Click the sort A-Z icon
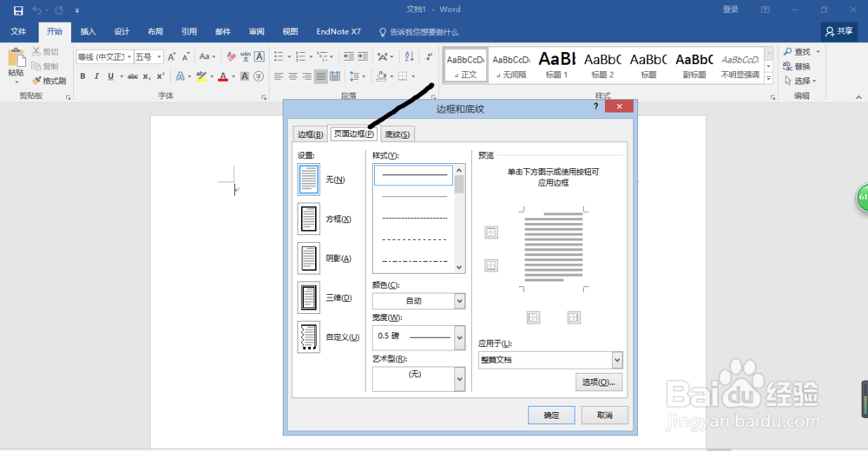Viewport: 868px width, 451px height. [x=409, y=56]
